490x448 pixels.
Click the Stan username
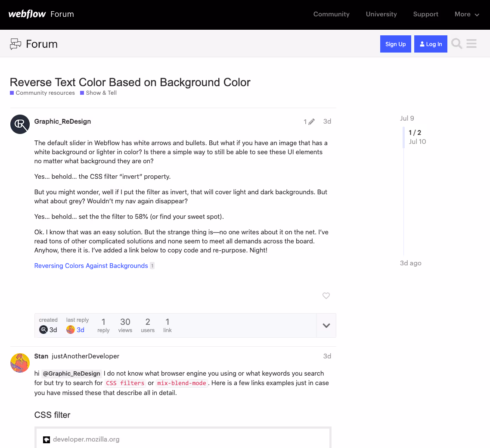pos(41,356)
